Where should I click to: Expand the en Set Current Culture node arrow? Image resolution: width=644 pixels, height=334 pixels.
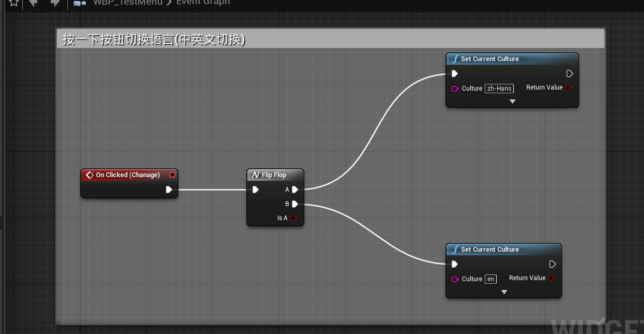pos(504,293)
